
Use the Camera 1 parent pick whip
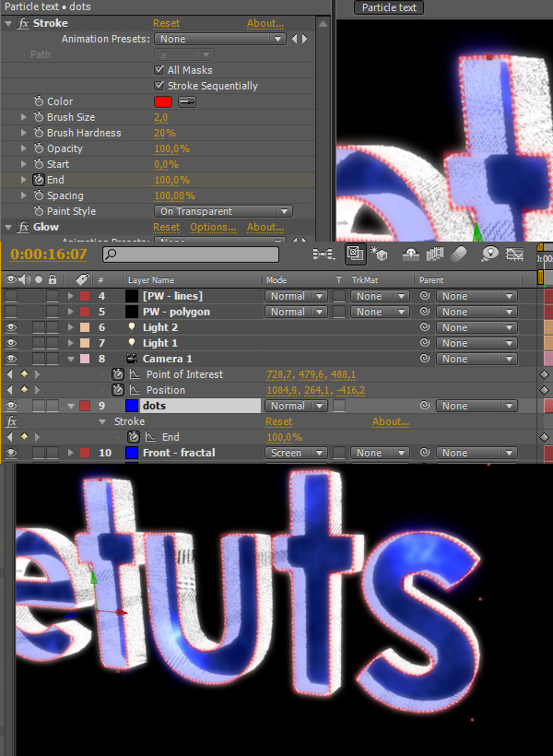(425, 359)
